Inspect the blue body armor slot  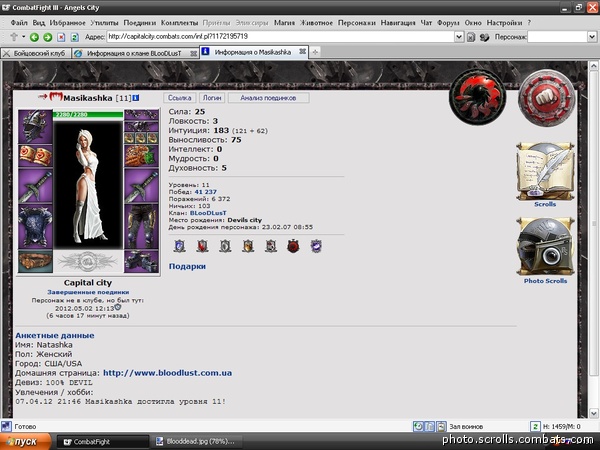pyautogui.click(x=35, y=227)
